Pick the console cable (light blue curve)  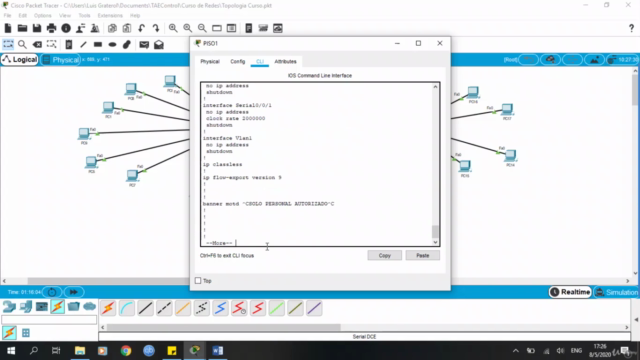coord(127,308)
